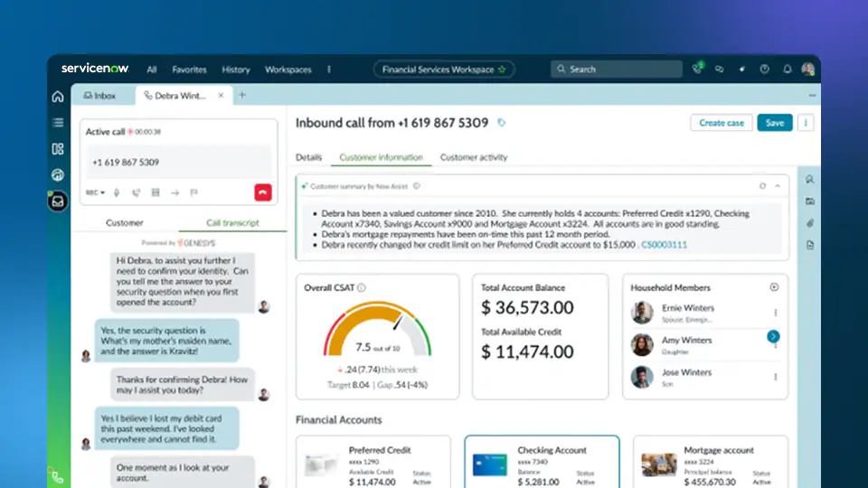
Task: Open Jose Winters more options menu
Action: 776,377
